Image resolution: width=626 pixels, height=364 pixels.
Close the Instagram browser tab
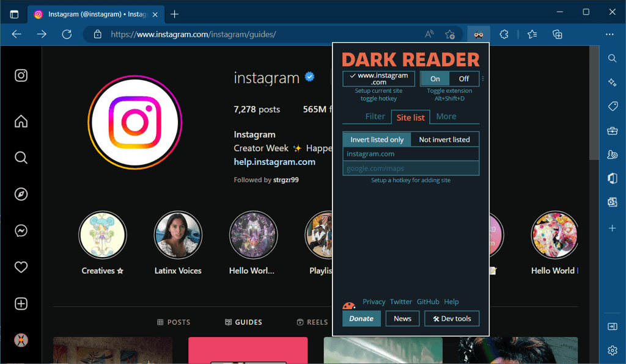[155, 15]
